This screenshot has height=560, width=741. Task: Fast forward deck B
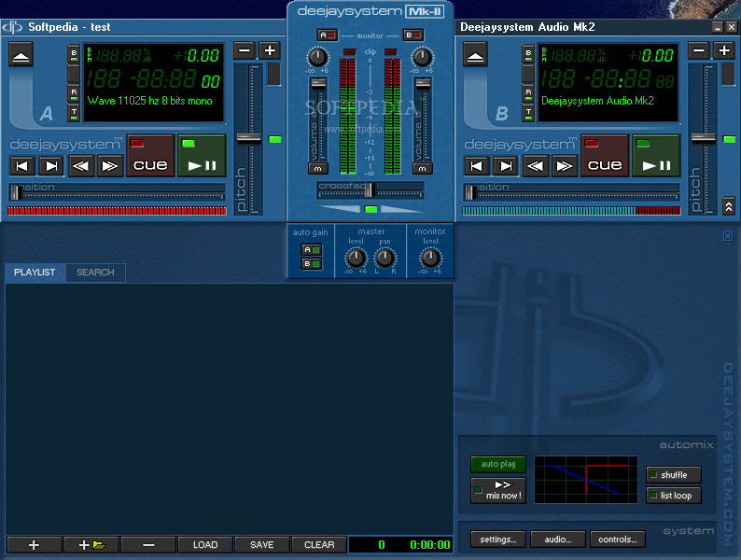pyautogui.click(x=564, y=166)
